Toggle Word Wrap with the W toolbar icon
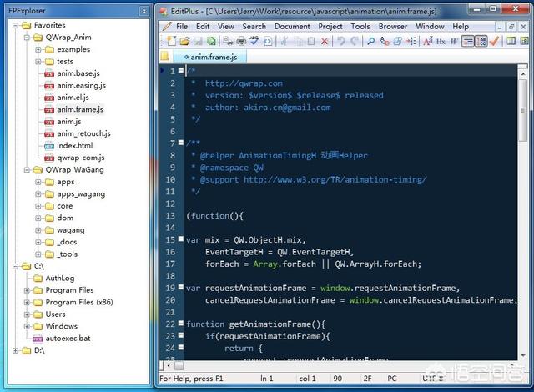 tap(454, 41)
